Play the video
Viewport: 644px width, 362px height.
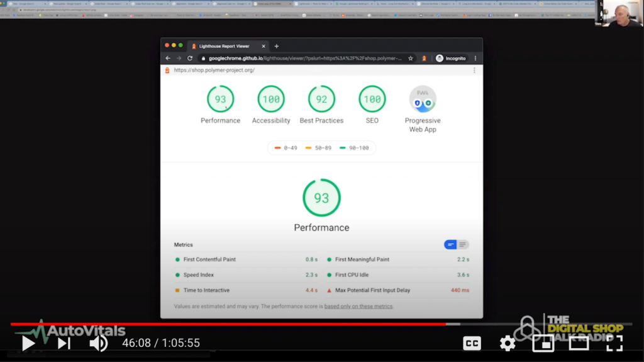pos(28,343)
